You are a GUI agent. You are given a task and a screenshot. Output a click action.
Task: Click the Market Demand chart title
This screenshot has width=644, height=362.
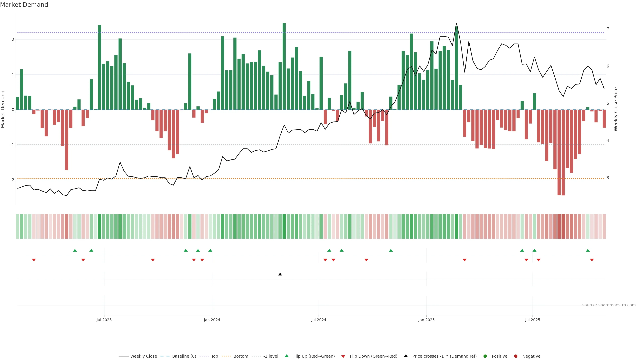tap(24, 5)
